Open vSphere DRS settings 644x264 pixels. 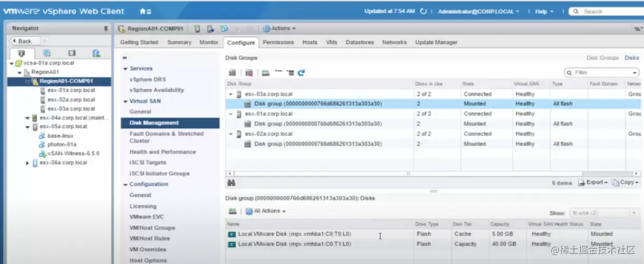point(148,80)
